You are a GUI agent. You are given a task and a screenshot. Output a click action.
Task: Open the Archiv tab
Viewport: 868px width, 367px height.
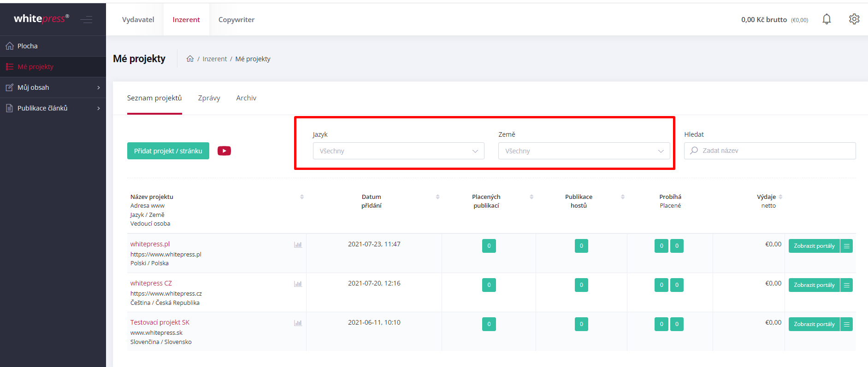(x=246, y=98)
